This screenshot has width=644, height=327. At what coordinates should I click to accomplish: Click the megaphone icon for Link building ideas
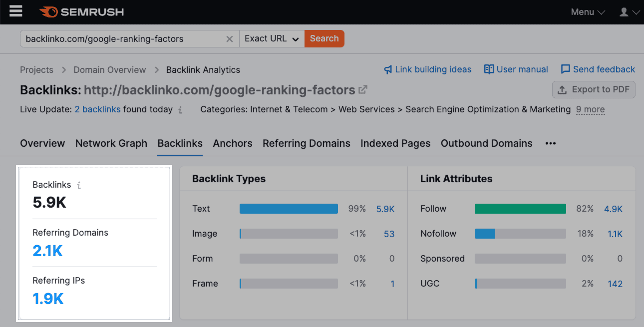click(x=388, y=69)
